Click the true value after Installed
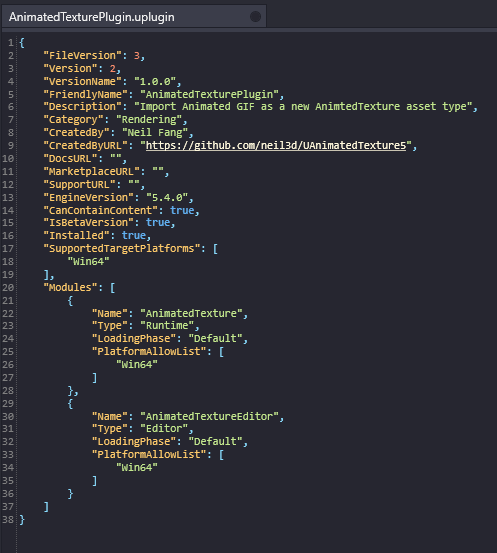Screen dimensions: 497x553 click(x=134, y=236)
